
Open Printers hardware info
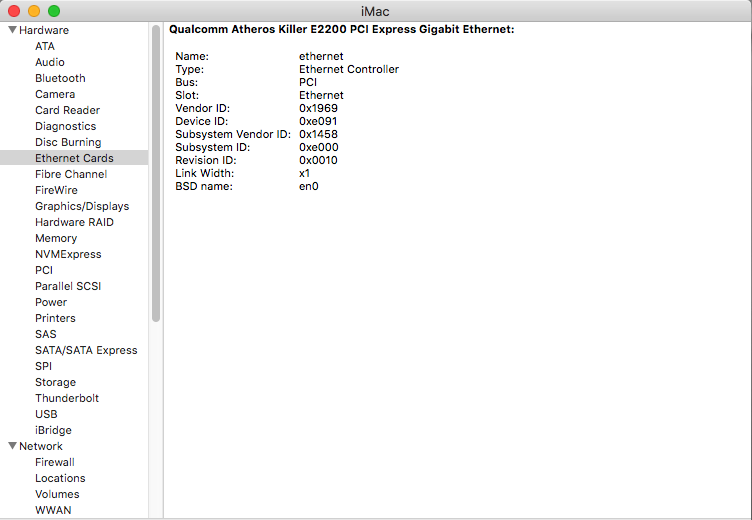(x=55, y=318)
